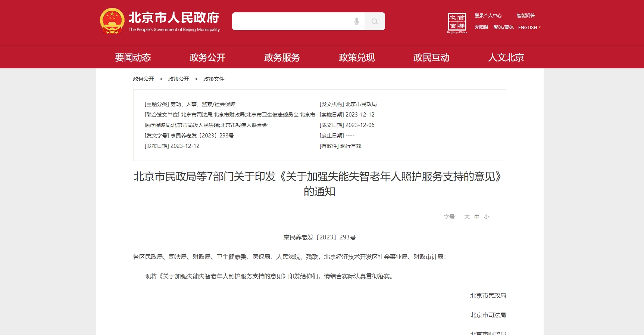The width and height of the screenshot is (644, 335).
Task: Open the 政民互动 navigation menu
Action: point(431,58)
